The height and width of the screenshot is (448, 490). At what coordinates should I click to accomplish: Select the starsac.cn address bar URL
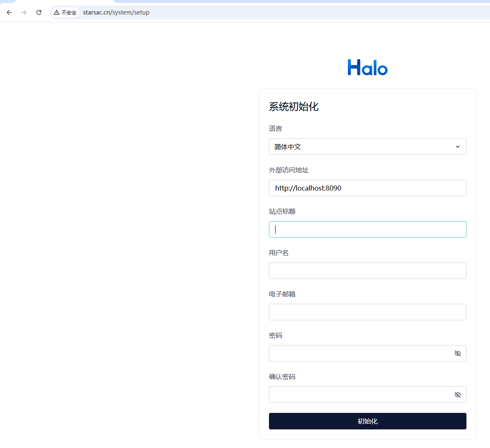[116, 12]
